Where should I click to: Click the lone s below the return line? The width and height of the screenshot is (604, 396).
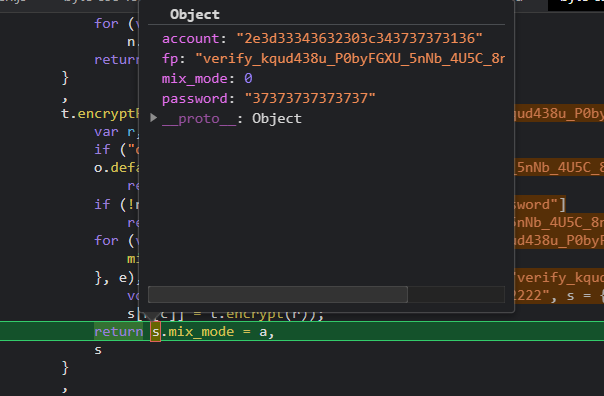(x=98, y=350)
